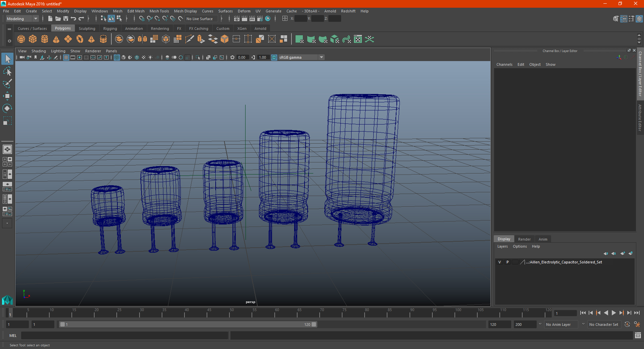Create a polygon sphere from the shelf
Image resolution: width=644 pixels, height=349 pixels.
coord(21,39)
